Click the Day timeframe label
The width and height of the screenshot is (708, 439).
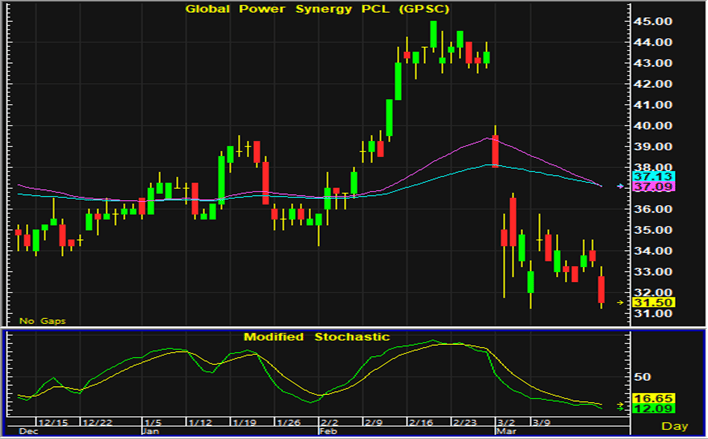point(676,427)
